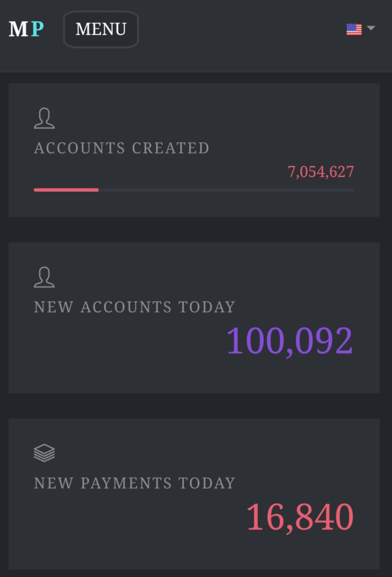Viewport: 392px width, 577px height.
Task: Click the red filled progress bar segment
Action: [x=66, y=190]
